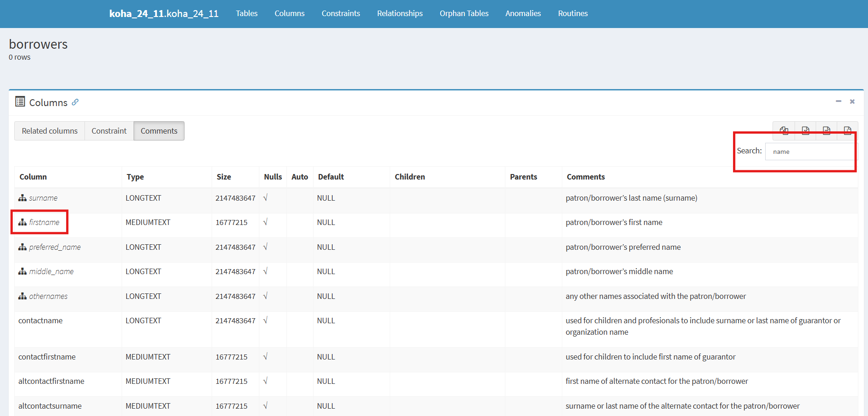Click comment 'patron/borrower's preferred name'
The image size is (868, 416).
623,247
